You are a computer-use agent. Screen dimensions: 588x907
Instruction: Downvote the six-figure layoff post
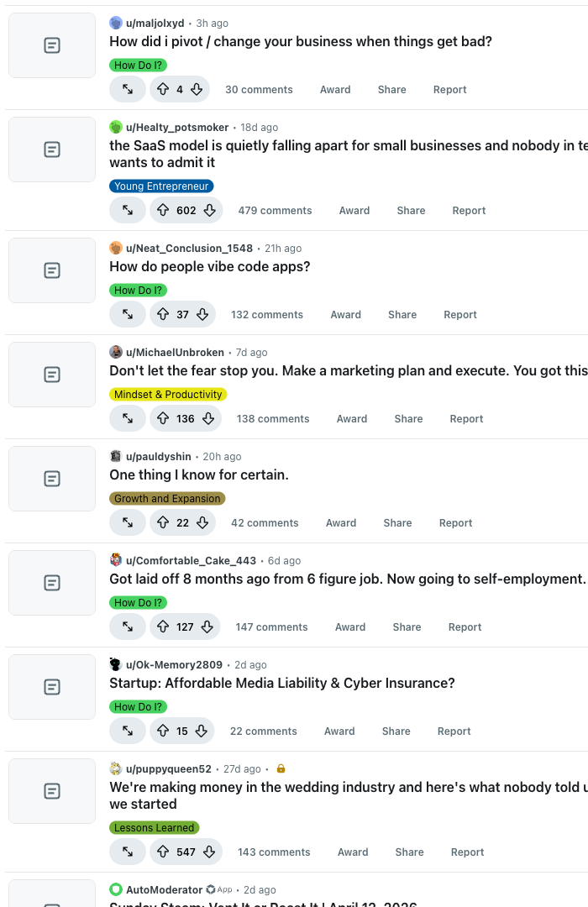click(207, 627)
